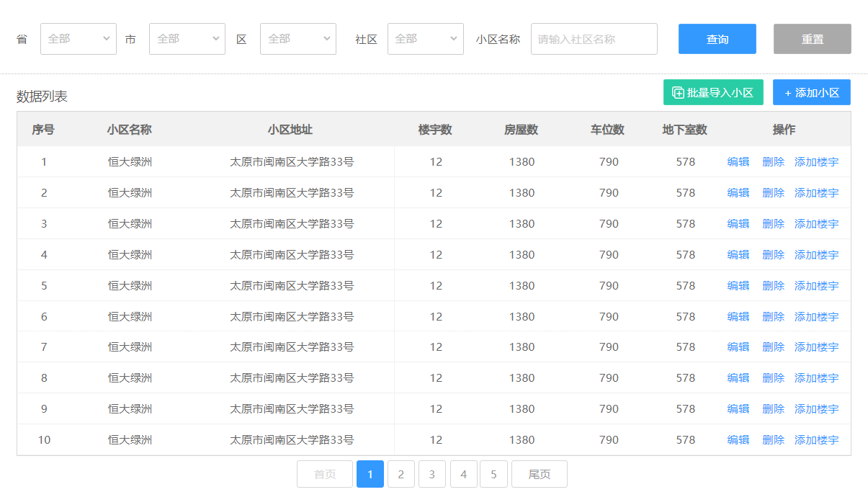Click 添加楼宇 link in row 8

pos(816,378)
